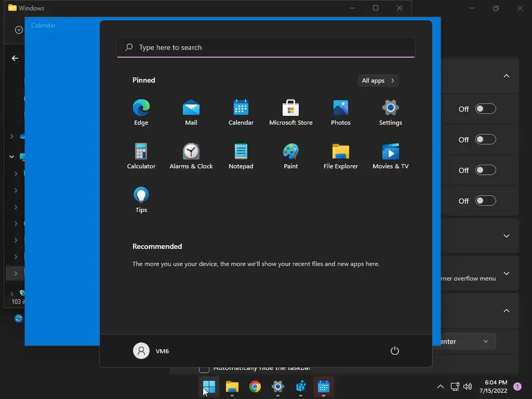532x399 pixels.
Task: Launch the Mail app
Action: (191, 113)
